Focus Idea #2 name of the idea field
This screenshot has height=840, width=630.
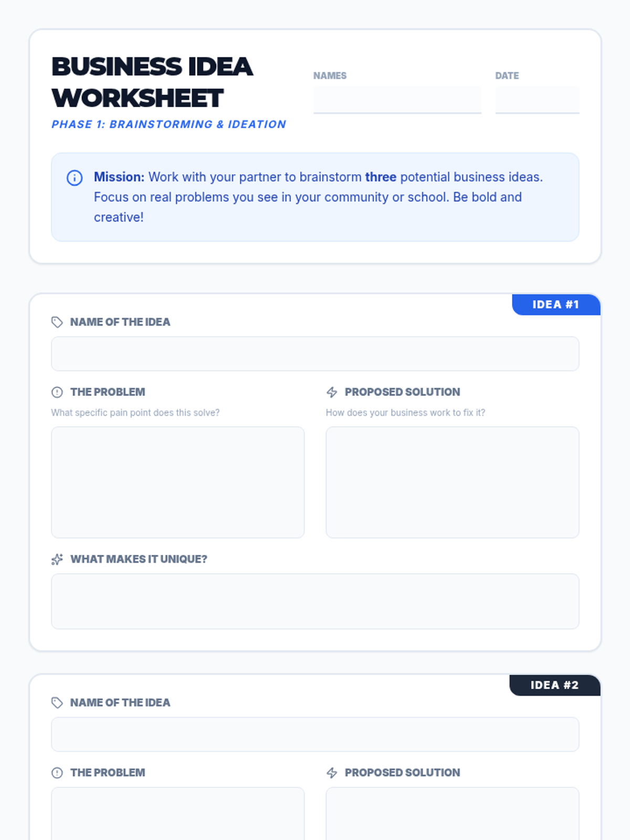click(315, 734)
